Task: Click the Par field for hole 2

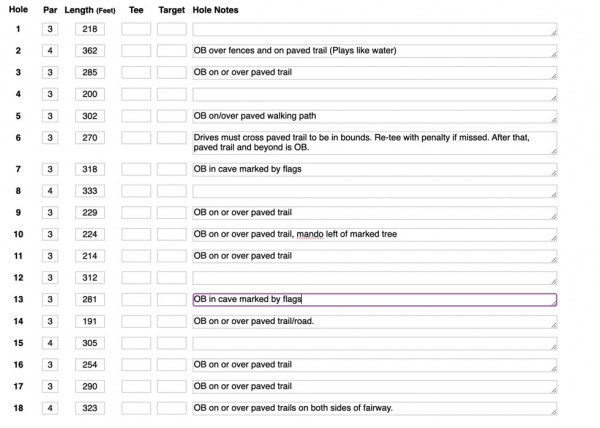Action: [x=51, y=50]
